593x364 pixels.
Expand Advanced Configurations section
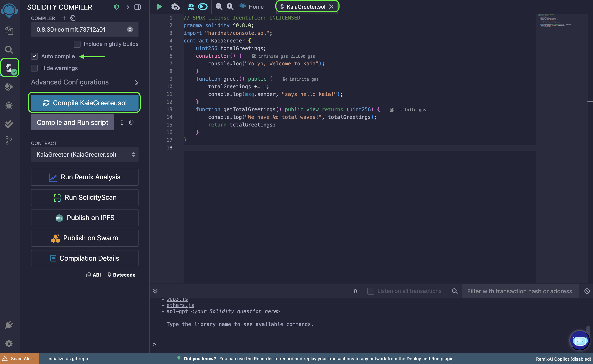point(85,82)
